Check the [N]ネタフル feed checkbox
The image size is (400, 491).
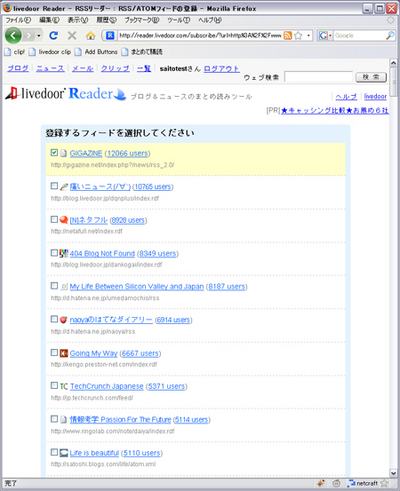pos(54,219)
